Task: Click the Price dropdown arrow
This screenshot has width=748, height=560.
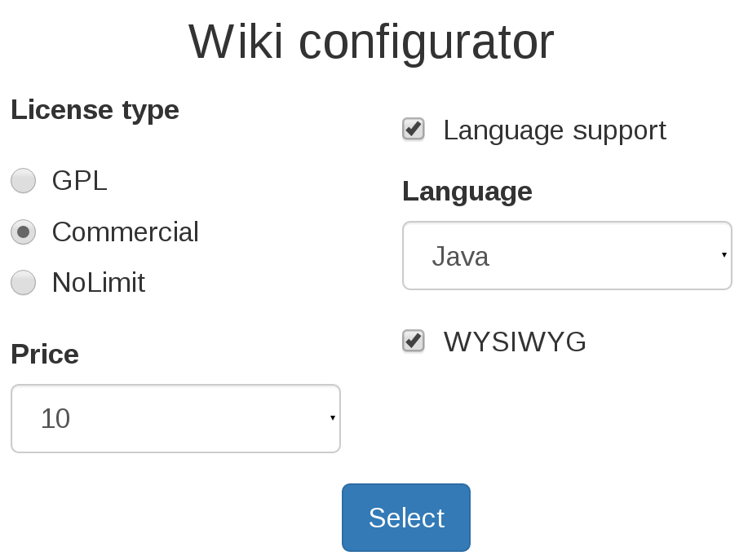Action: (x=333, y=418)
